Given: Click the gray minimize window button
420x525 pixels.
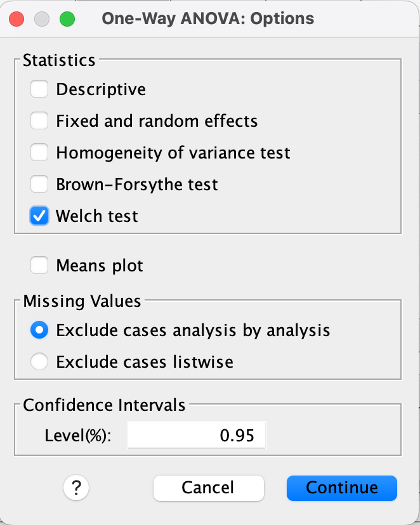Looking at the screenshot, I should pos(42,18).
